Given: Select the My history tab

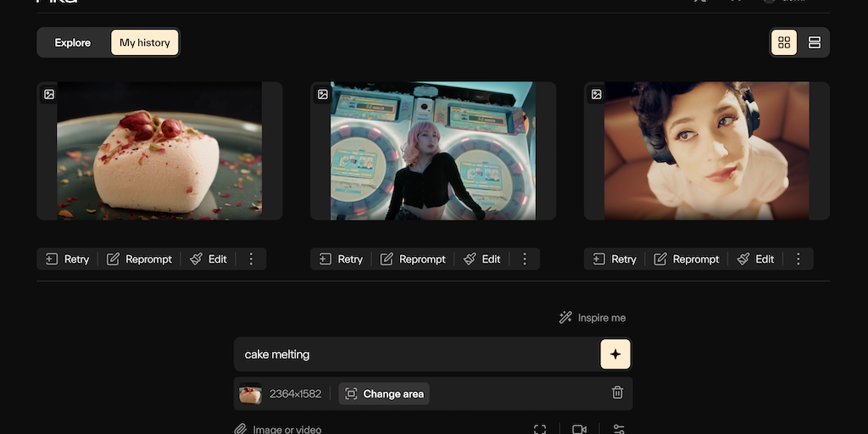Looking at the screenshot, I should [145, 42].
